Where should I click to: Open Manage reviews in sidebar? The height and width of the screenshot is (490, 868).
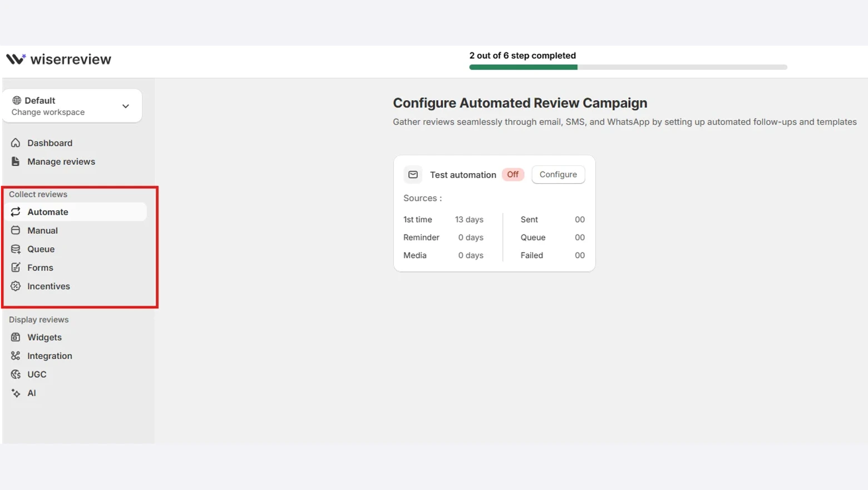coord(61,161)
